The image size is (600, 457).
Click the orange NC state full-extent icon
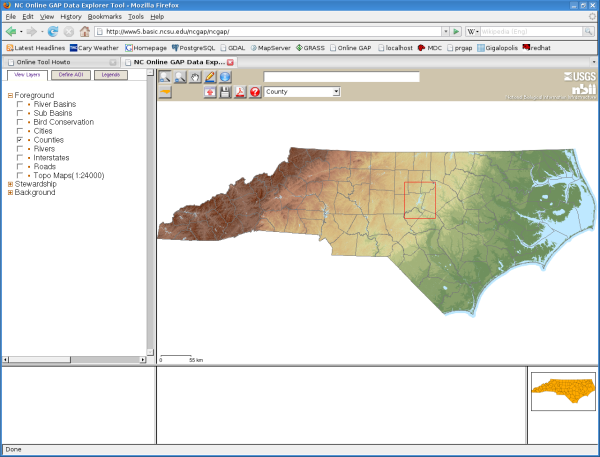pyautogui.click(x=165, y=92)
